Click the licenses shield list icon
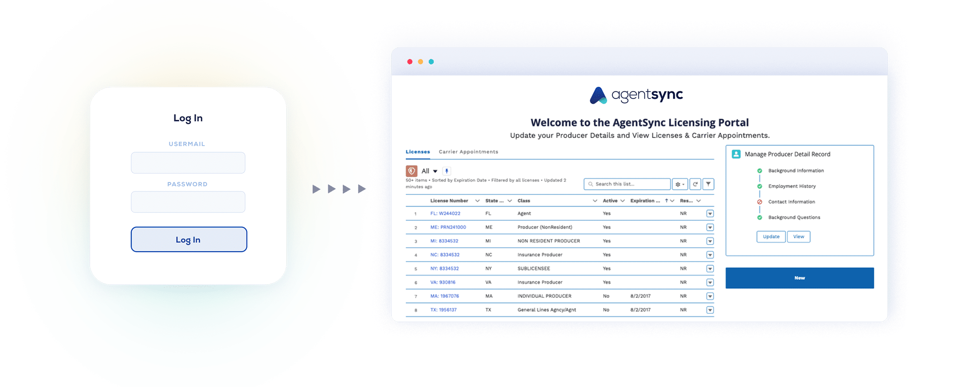The image size is (980, 387). tap(412, 171)
